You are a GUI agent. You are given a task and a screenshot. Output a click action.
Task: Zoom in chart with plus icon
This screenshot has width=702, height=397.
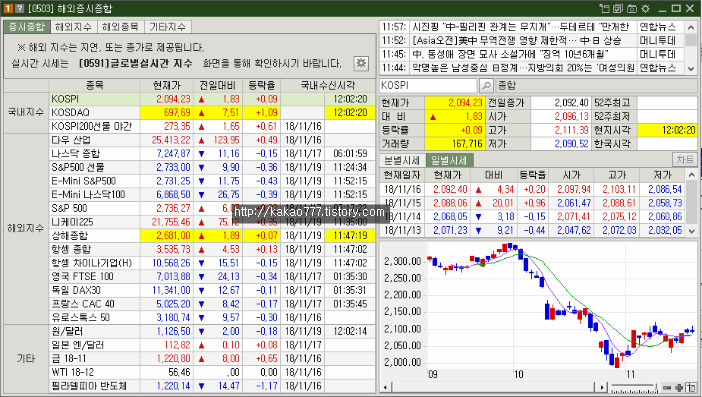[x=679, y=388]
